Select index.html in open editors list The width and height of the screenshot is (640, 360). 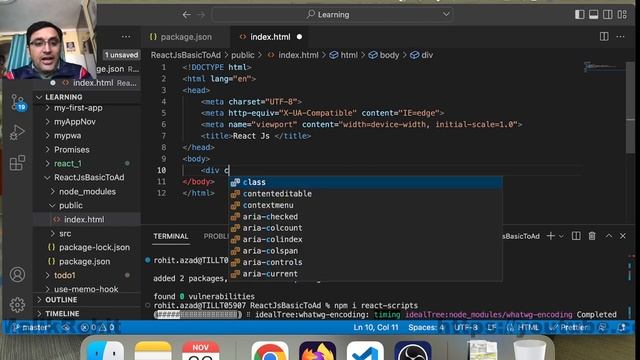coord(93,83)
